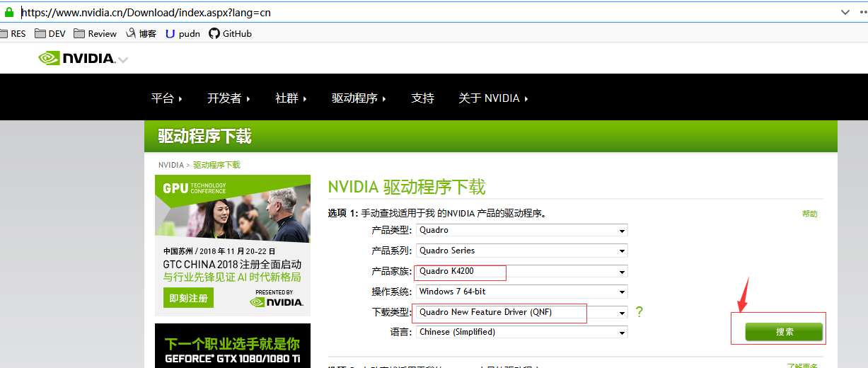Screen dimensions: 868x368
Task: Click the green 搜索 search button
Action: point(784,332)
